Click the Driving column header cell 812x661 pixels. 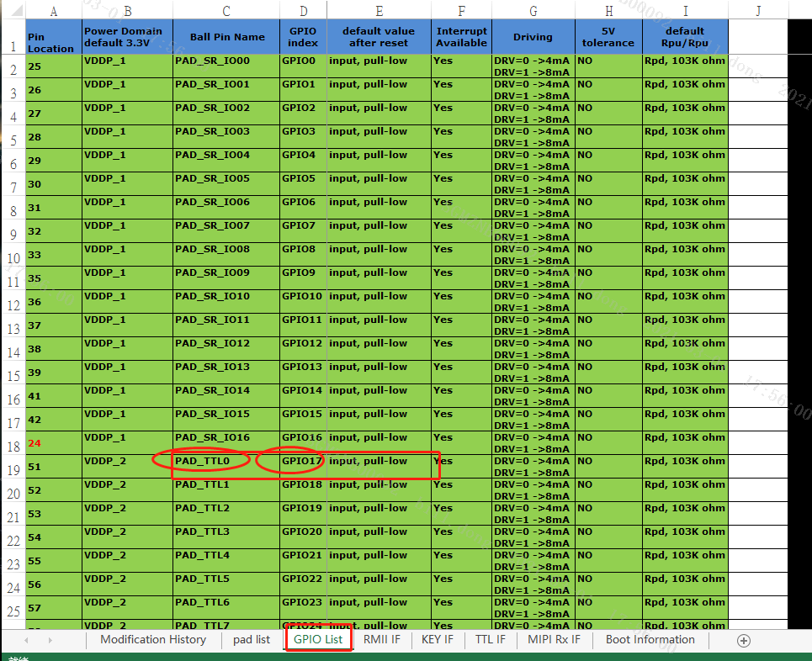click(x=533, y=36)
